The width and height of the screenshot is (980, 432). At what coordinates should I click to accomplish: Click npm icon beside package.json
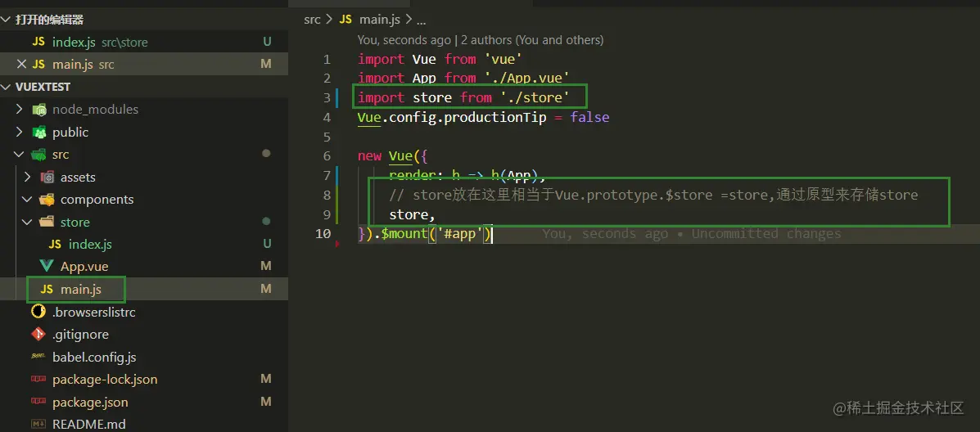38,402
